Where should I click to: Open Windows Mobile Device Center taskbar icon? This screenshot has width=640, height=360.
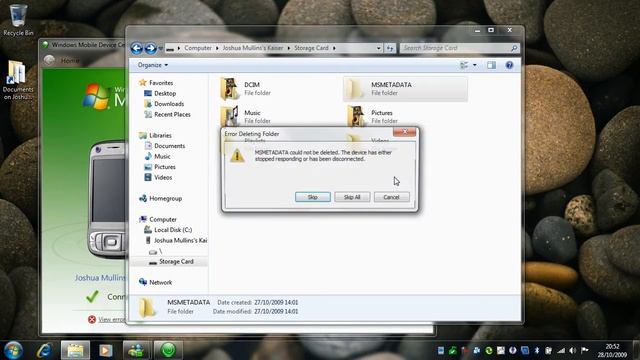(168, 350)
